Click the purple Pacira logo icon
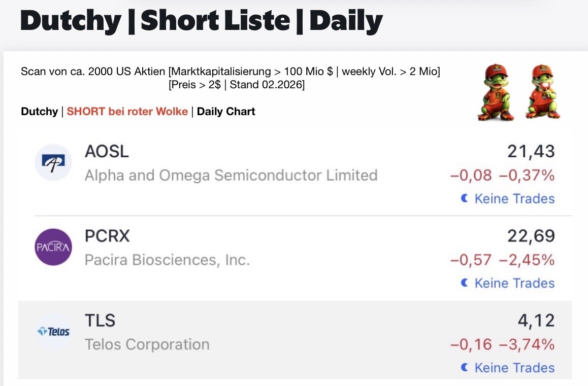The image size is (588, 386). pyautogui.click(x=53, y=247)
